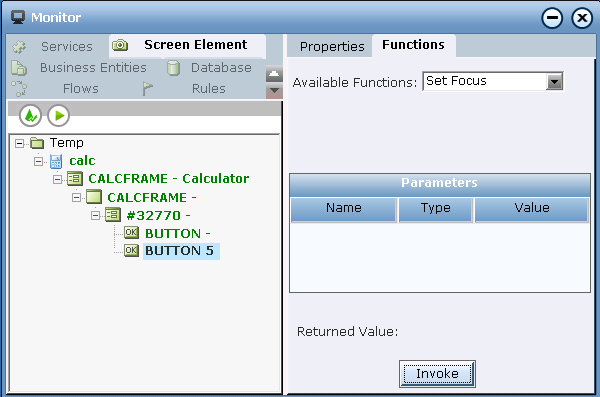
Task: Collapse the Temp folder node
Action: (x=19, y=144)
